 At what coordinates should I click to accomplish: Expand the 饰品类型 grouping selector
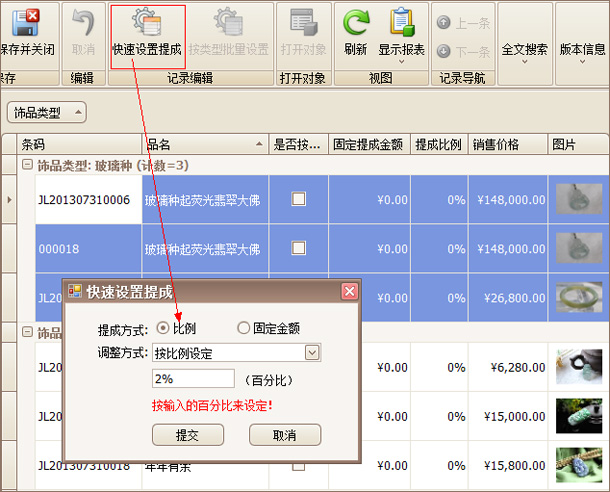click(47, 112)
